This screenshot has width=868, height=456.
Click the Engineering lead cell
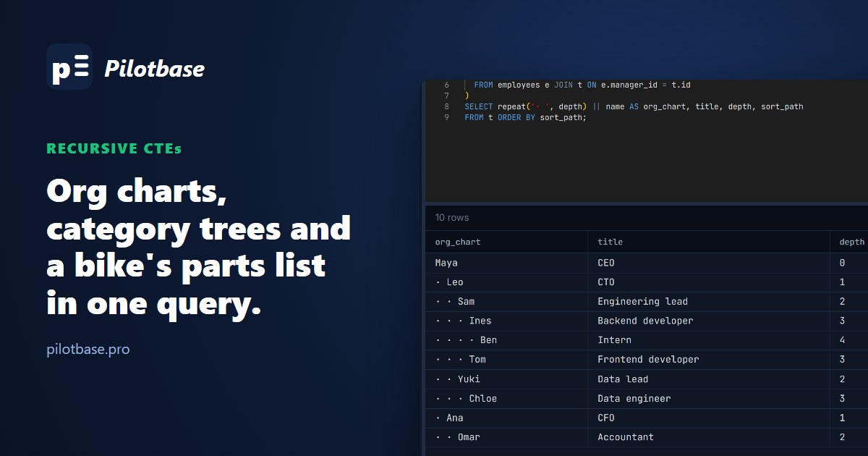(x=709, y=301)
